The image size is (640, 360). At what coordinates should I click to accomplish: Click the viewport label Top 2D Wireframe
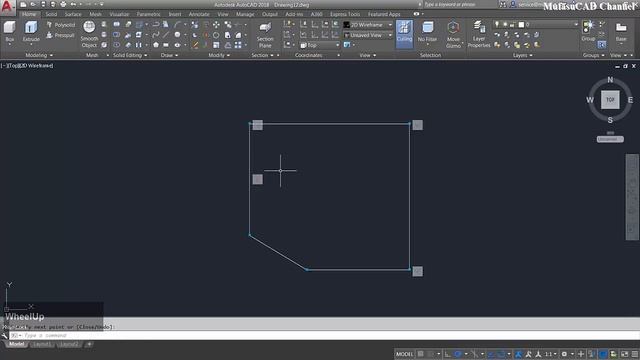click(x=27, y=65)
